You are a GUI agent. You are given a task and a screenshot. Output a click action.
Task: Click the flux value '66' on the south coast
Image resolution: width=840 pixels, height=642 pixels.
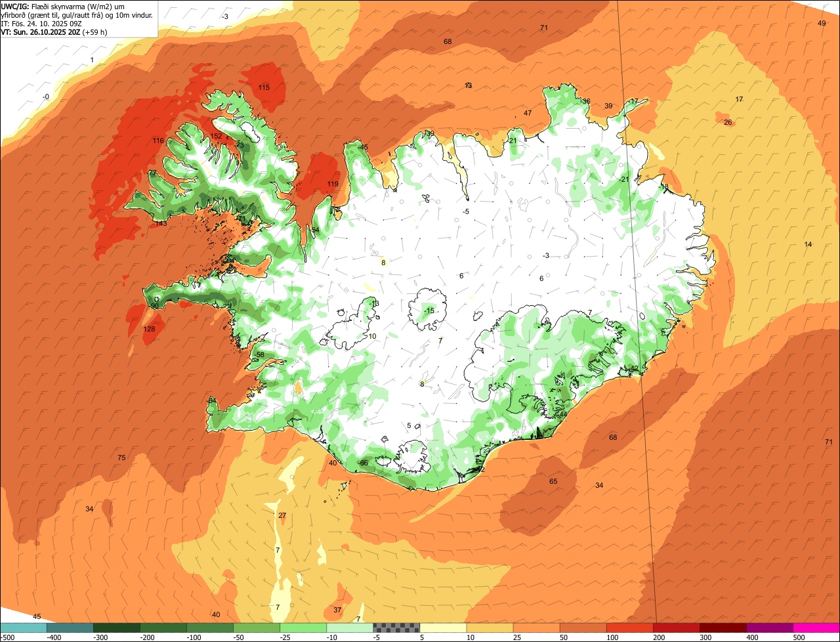pyautogui.click(x=364, y=463)
